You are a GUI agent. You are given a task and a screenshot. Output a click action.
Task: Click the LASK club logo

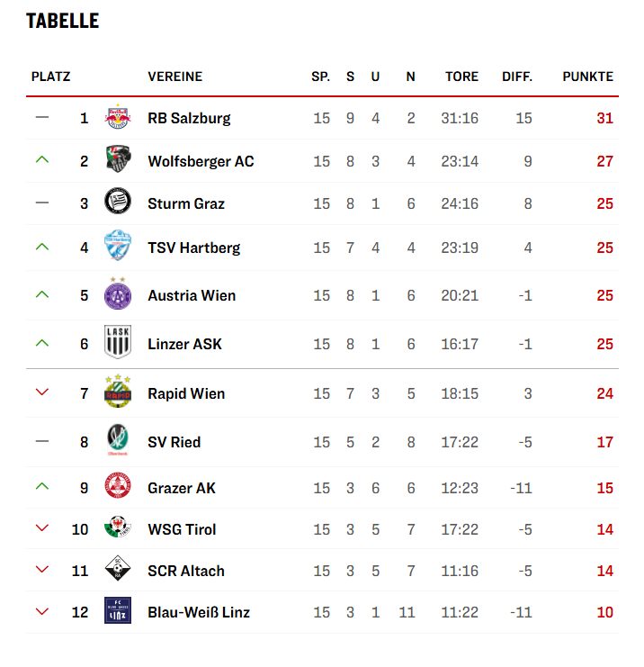tap(116, 343)
